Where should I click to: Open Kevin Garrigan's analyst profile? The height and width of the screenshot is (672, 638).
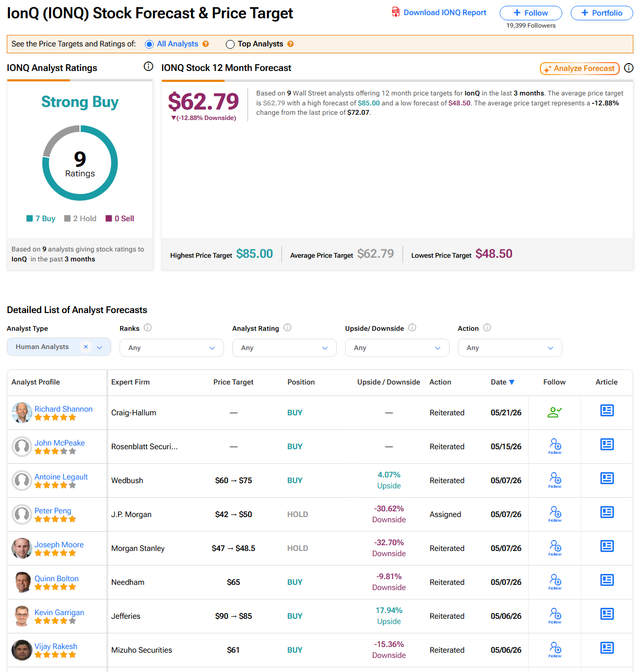click(x=60, y=613)
